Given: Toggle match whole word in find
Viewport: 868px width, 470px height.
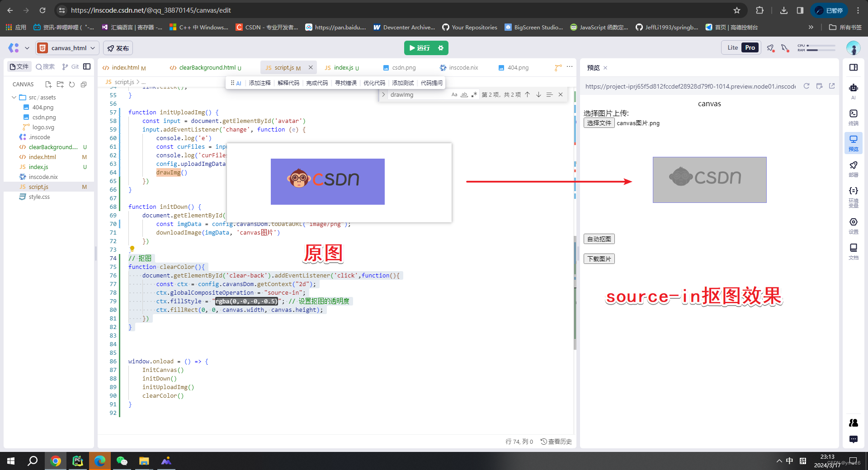Looking at the screenshot, I should (464, 94).
